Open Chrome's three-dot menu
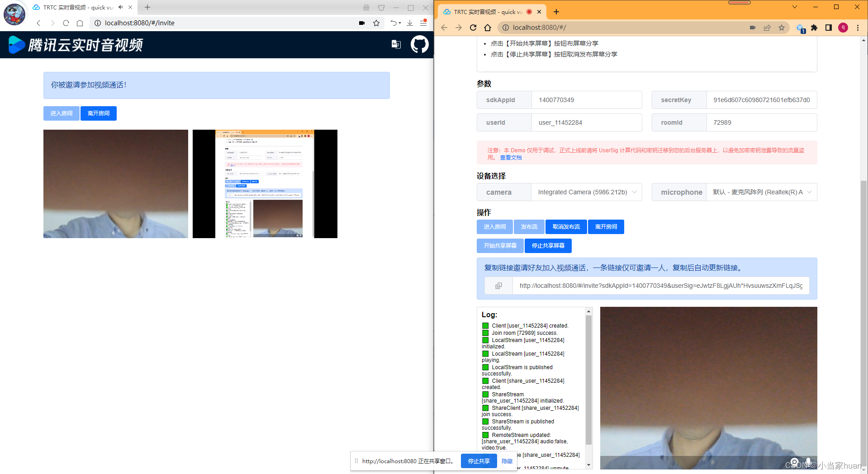This screenshot has height=474, width=868. (858, 28)
